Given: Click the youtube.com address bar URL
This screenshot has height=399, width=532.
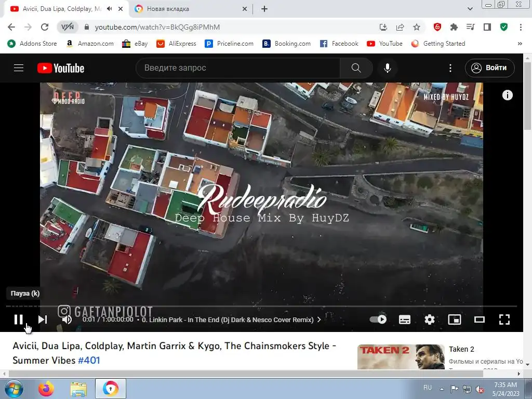Looking at the screenshot, I should tap(157, 27).
